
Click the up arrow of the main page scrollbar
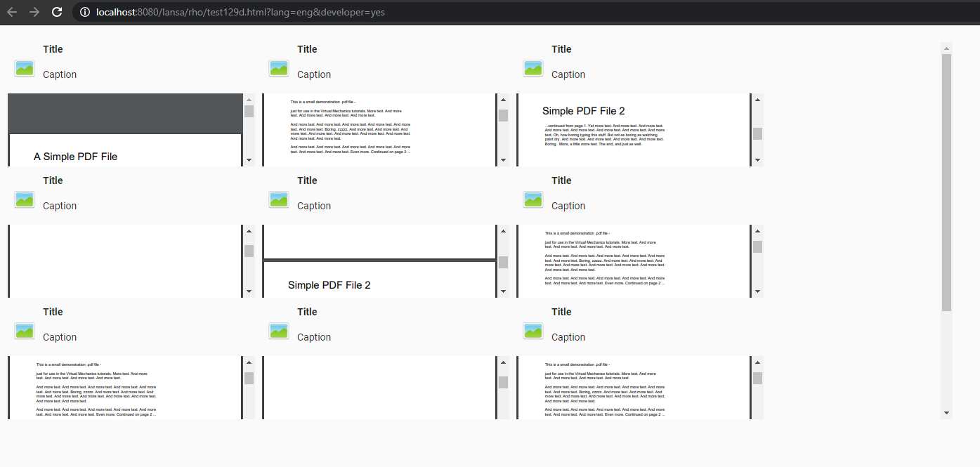pos(946,48)
